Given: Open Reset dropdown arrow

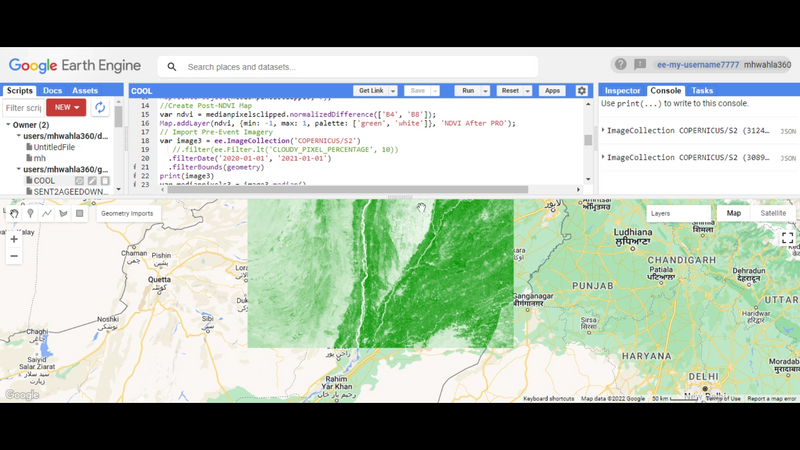Looking at the screenshot, I should (x=528, y=91).
